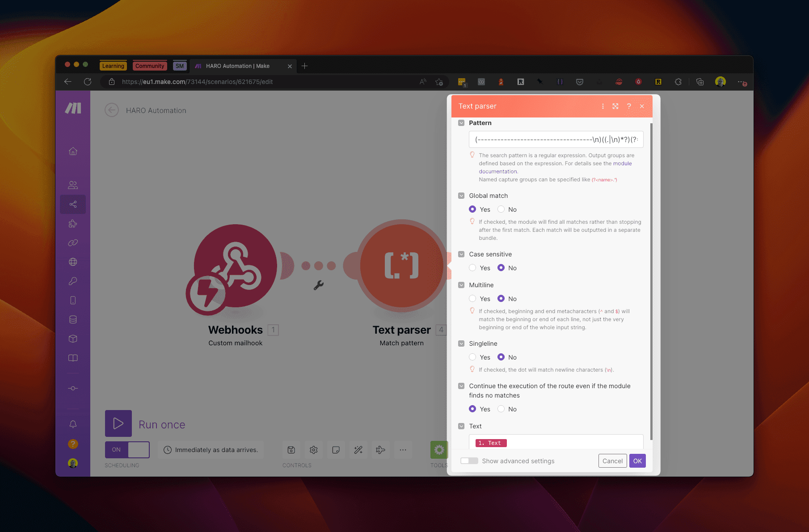Select No for Case sensitive
809x532 pixels.
501,268
